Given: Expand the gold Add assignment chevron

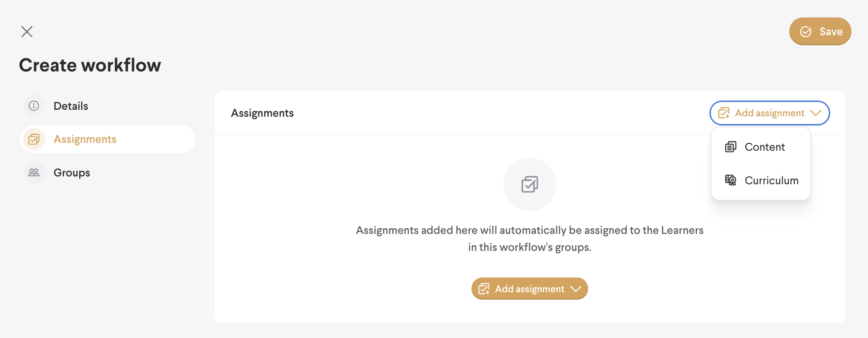Looking at the screenshot, I should (576, 289).
